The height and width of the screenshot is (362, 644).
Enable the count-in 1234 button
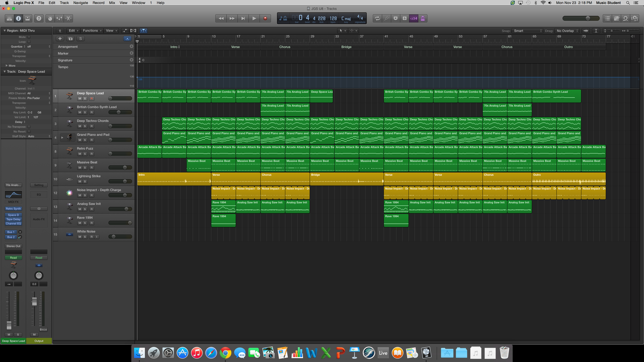413,18
